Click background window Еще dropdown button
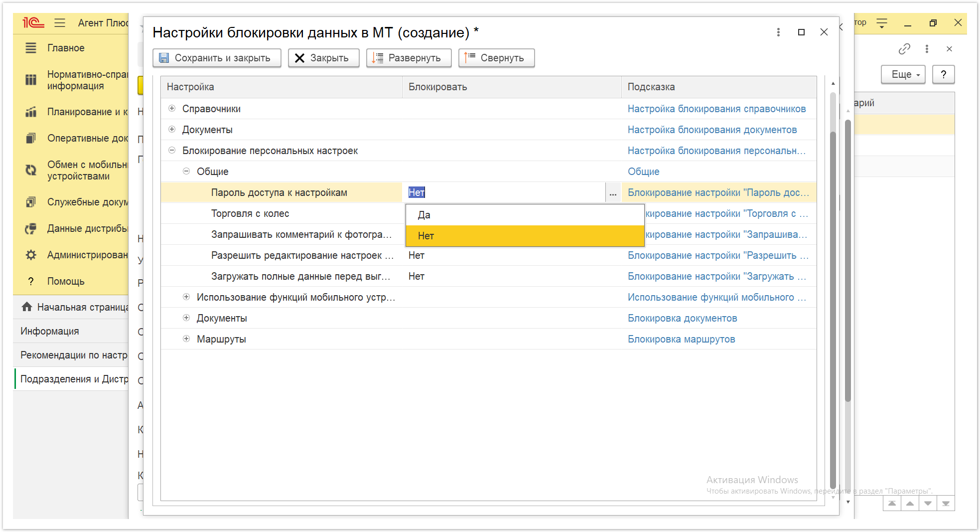Screen dimensions: 980x532 [x=903, y=74]
